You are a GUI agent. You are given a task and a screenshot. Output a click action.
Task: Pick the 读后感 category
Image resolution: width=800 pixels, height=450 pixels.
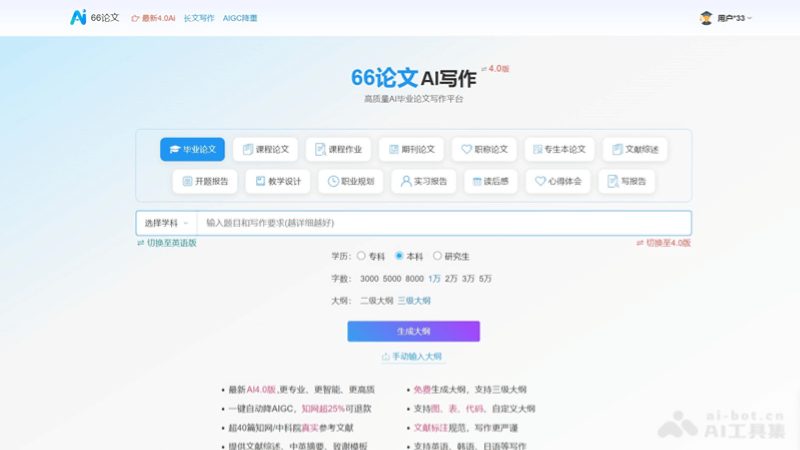coord(490,181)
